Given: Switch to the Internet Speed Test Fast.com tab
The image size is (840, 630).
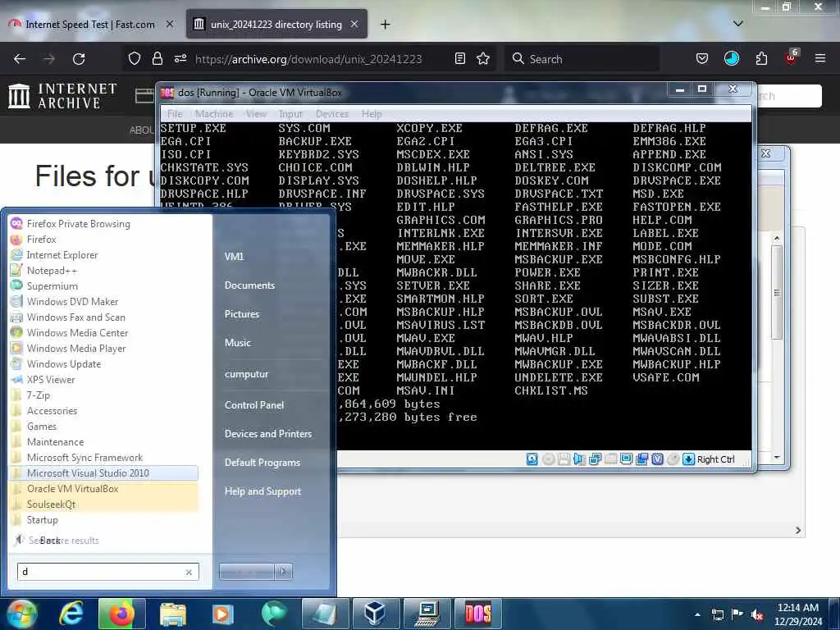Looking at the screenshot, I should tap(90, 24).
